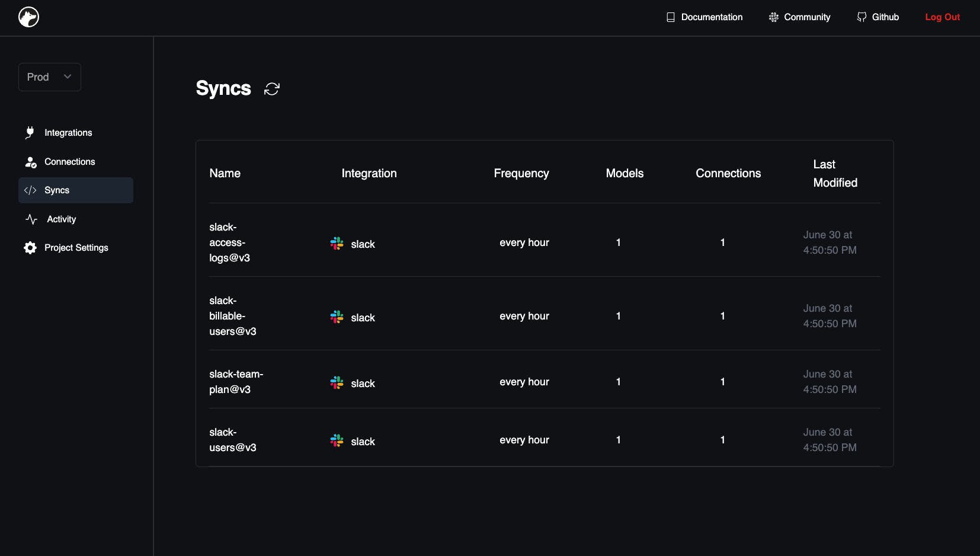Click the Last Modified column header

coord(835,173)
